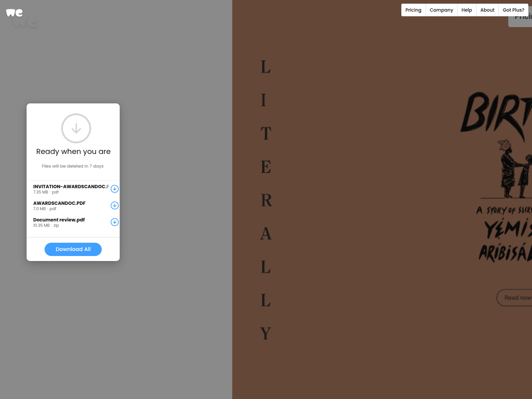The height and width of the screenshot is (399, 532).
Task: Click the 'Ready when you are' heading
Action: click(73, 152)
